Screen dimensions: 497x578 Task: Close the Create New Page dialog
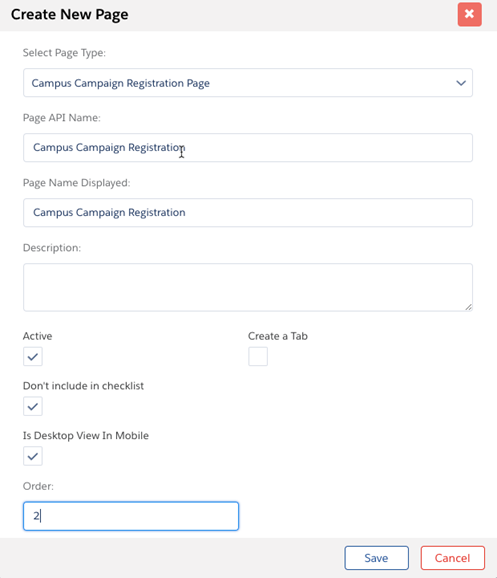pos(469,14)
